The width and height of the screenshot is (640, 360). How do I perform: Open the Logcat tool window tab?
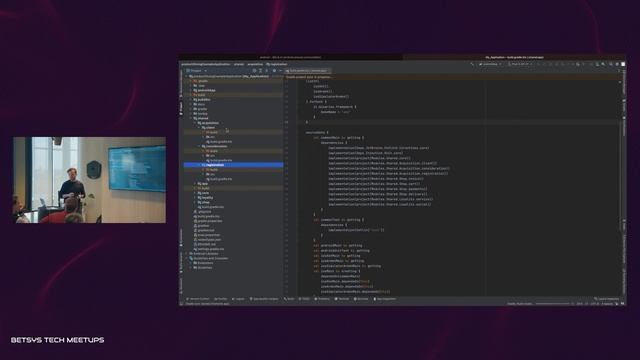click(x=238, y=299)
